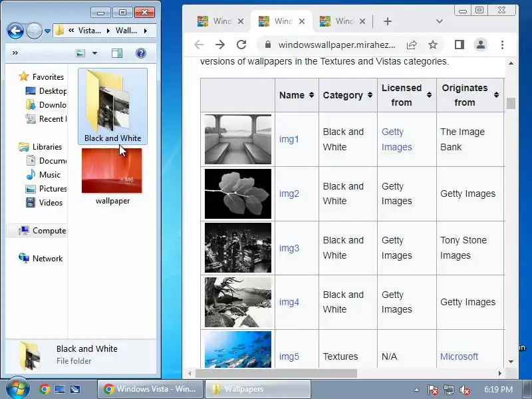
Task: Open img5 link
Action: coord(289,356)
